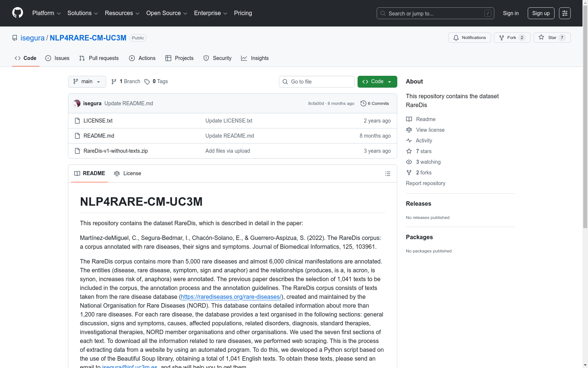Click the history clock icon by 6 Commits
This screenshot has width=588, height=368.
[x=363, y=103]
